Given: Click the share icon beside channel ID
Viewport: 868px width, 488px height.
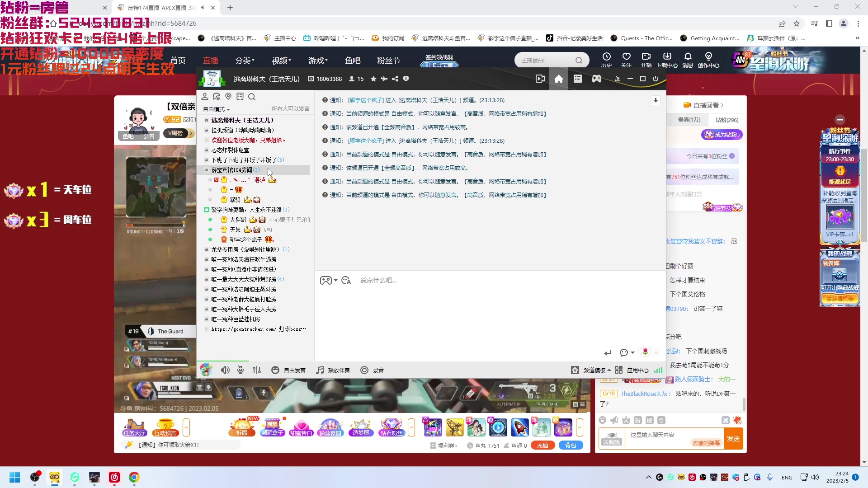Looking at the screenshot, I should coord(395,79).
